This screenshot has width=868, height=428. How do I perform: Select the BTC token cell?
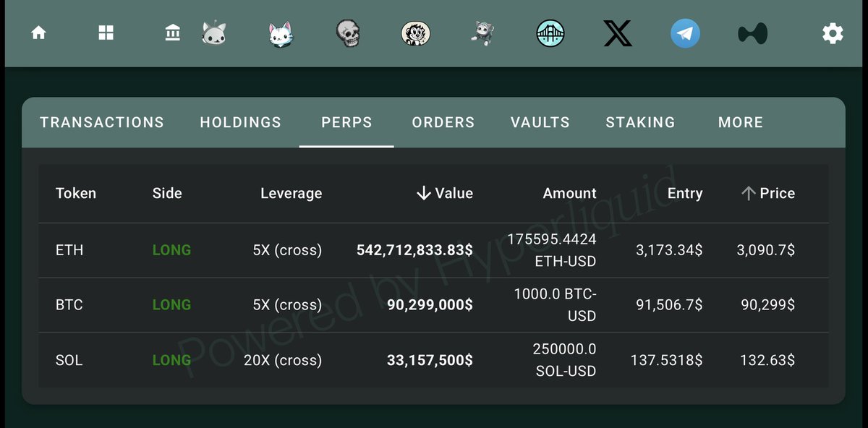[x=69, y=305]
